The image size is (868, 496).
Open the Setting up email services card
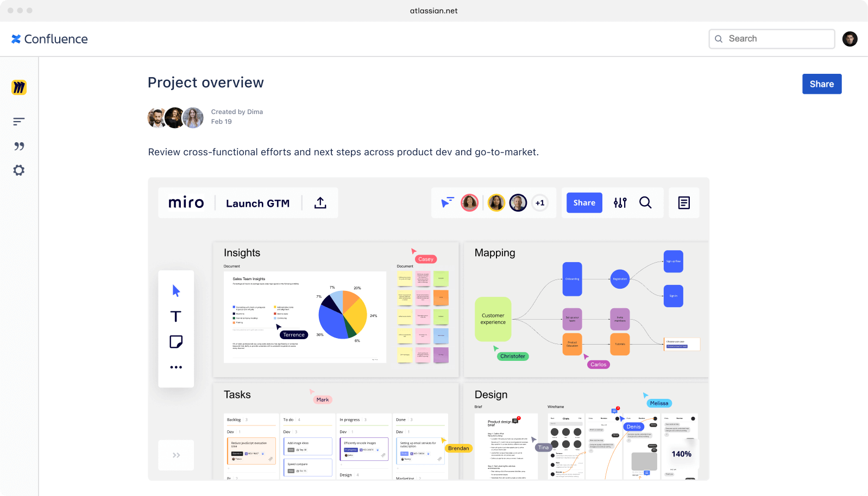[x=420, y=451]
